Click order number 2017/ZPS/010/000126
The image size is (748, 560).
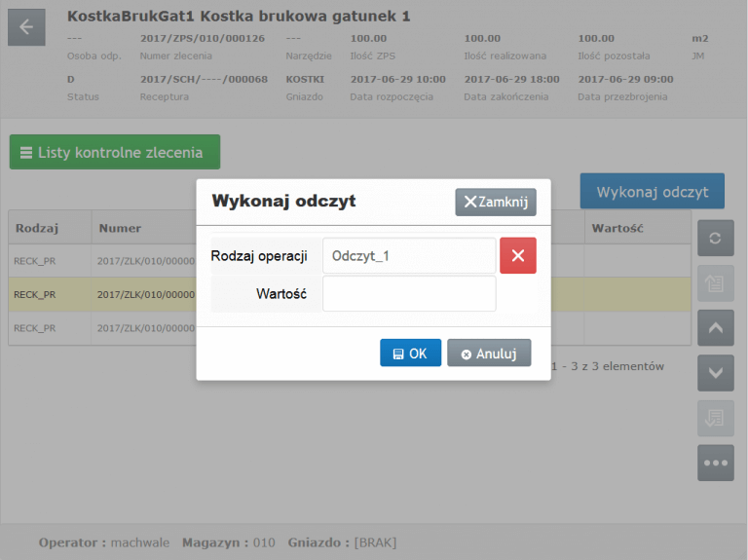(x=203, y=39)
